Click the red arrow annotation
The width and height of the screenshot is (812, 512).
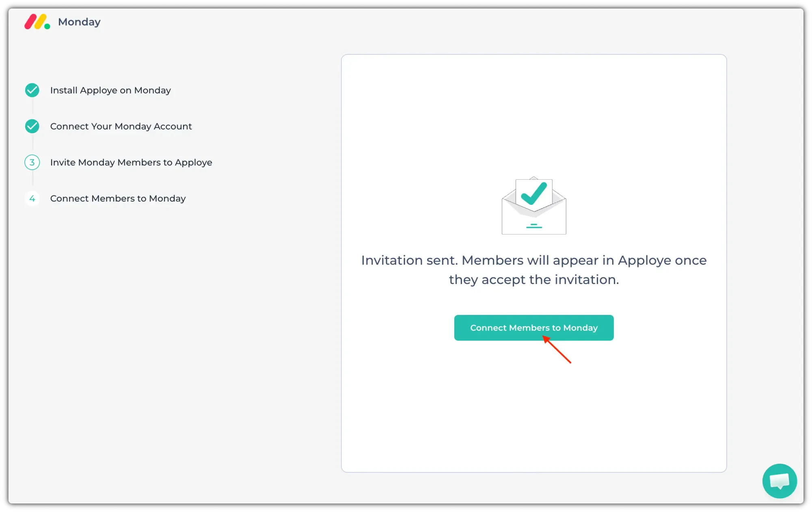pyautogui.click(x=558, y=350)
